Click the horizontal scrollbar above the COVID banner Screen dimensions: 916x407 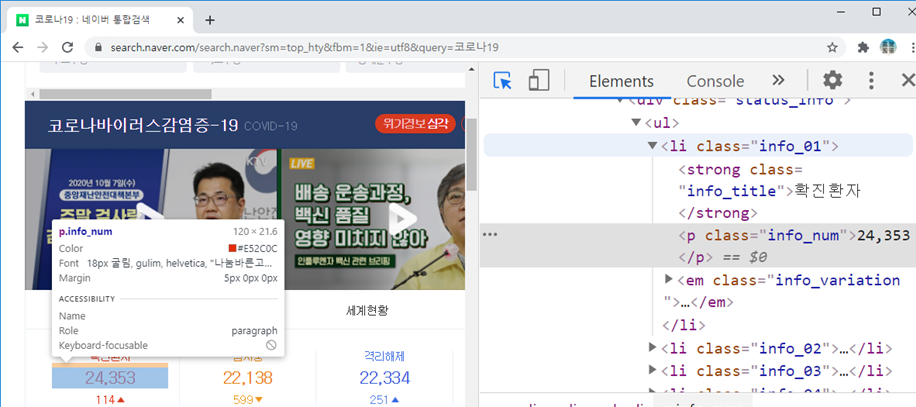coord(124,94)
